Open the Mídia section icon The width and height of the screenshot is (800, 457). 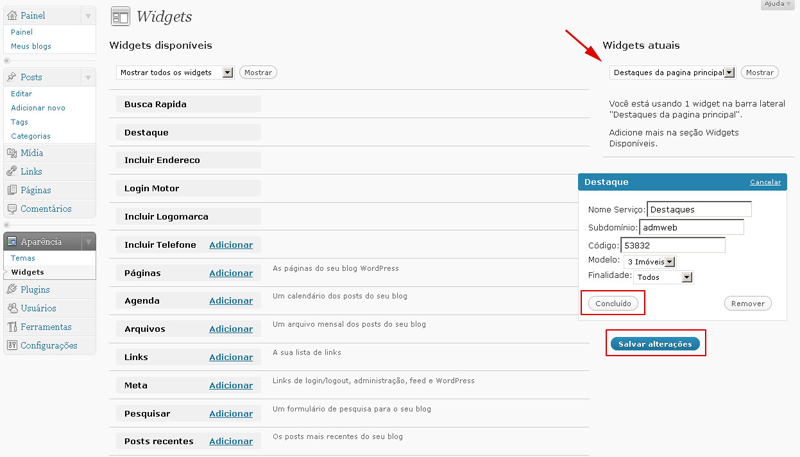(12, 153)
